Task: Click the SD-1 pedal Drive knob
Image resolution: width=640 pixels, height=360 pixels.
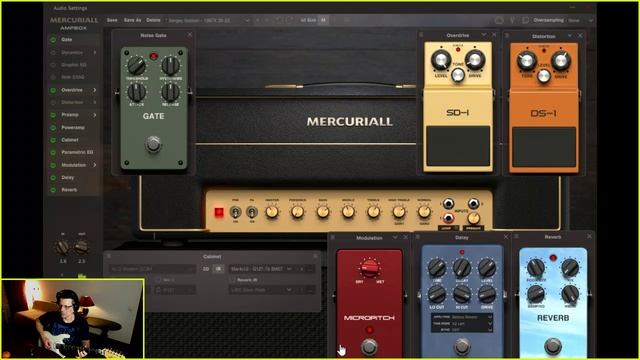Action: tap(475, 60)
